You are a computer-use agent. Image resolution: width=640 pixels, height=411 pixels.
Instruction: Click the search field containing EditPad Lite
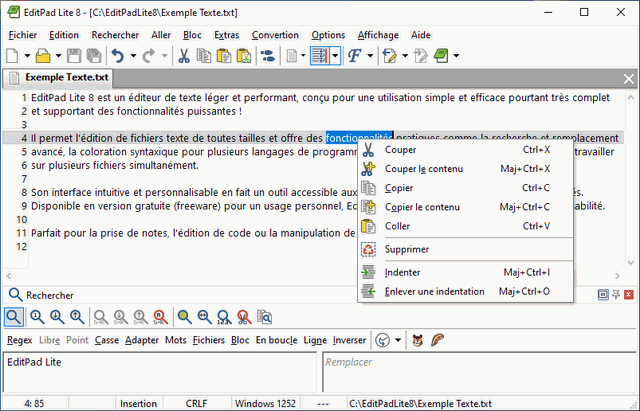pyautogui.click(x=160, y=372)
